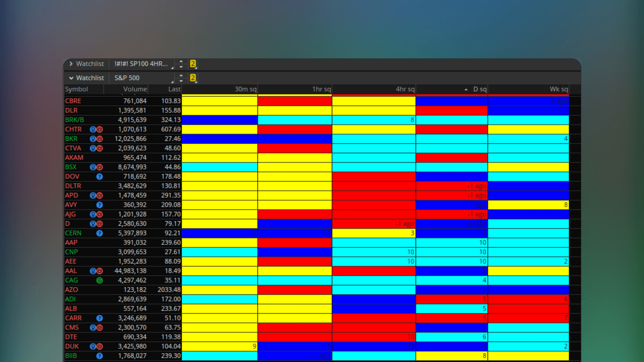Screen dimensions: 644x362
Task: Select the CBRE symbol row
Action: [73, 101]
